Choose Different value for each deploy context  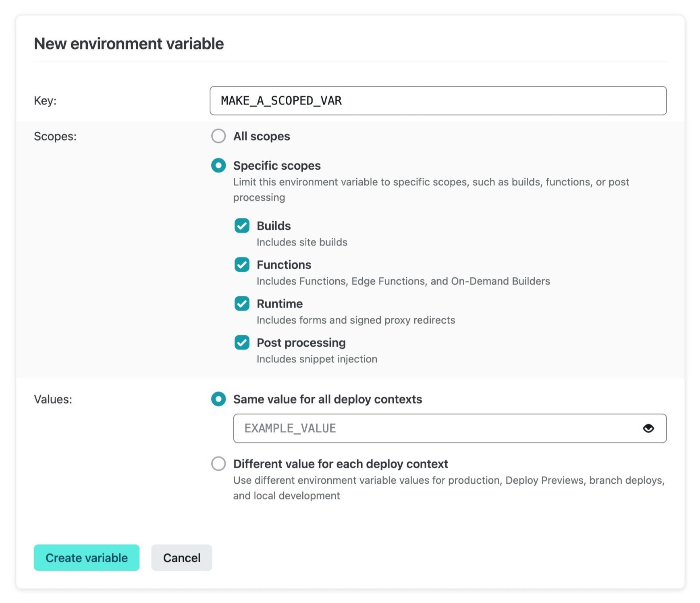218,464
